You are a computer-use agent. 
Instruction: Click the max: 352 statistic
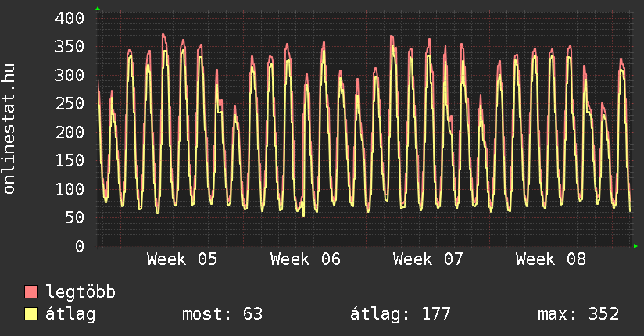(x=578, y=314)
